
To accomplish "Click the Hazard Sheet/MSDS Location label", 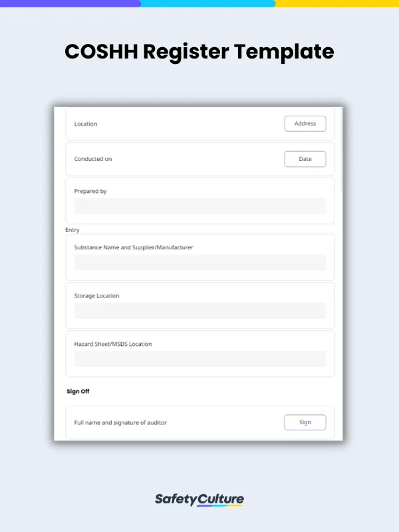I will (113, 344).
